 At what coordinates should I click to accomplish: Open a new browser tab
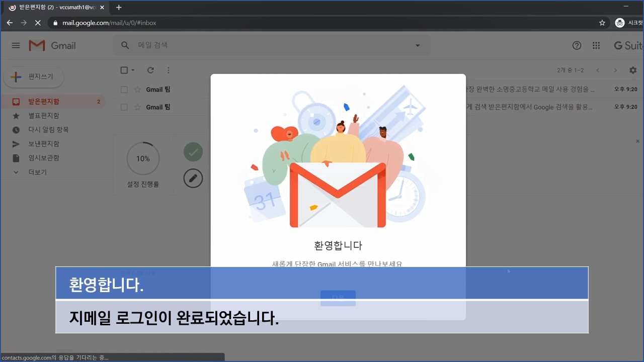pyautogui.click(x=119, y=8)
